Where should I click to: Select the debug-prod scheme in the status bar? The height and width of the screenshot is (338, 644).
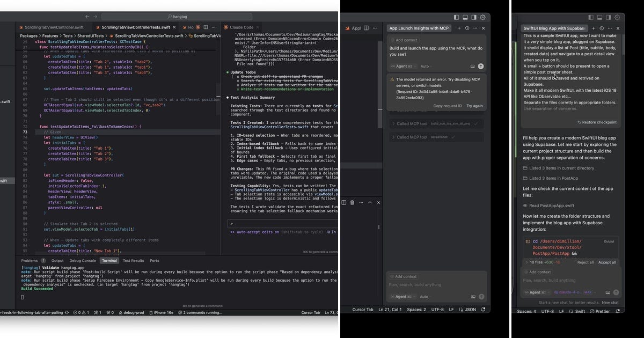134,311
